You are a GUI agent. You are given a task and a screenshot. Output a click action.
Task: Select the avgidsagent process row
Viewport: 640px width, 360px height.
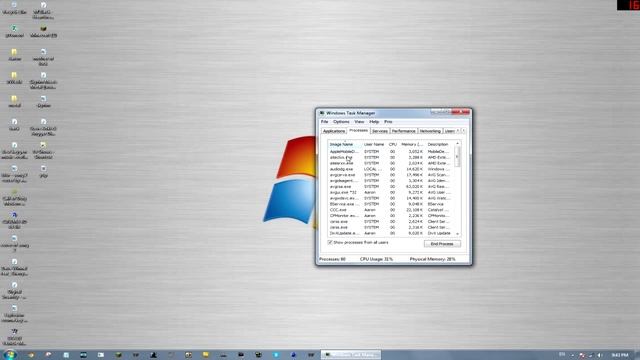[x=391, y=180]
